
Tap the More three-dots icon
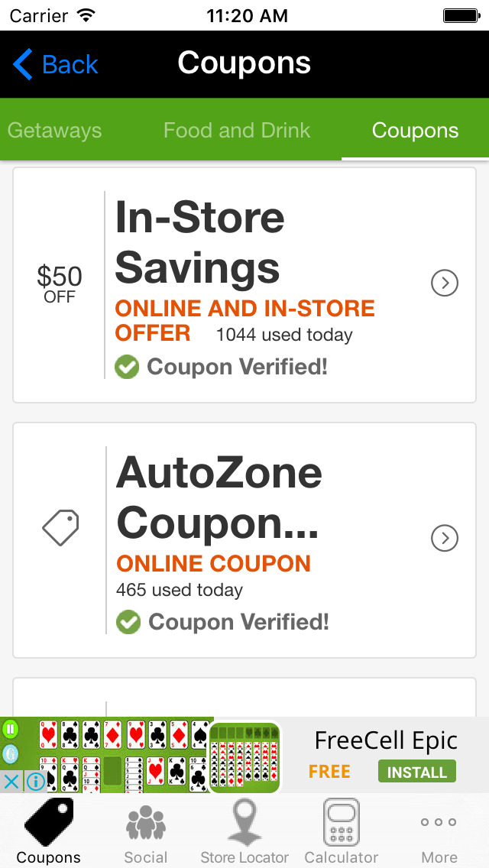pyautogui.click(x=439, y=823)
